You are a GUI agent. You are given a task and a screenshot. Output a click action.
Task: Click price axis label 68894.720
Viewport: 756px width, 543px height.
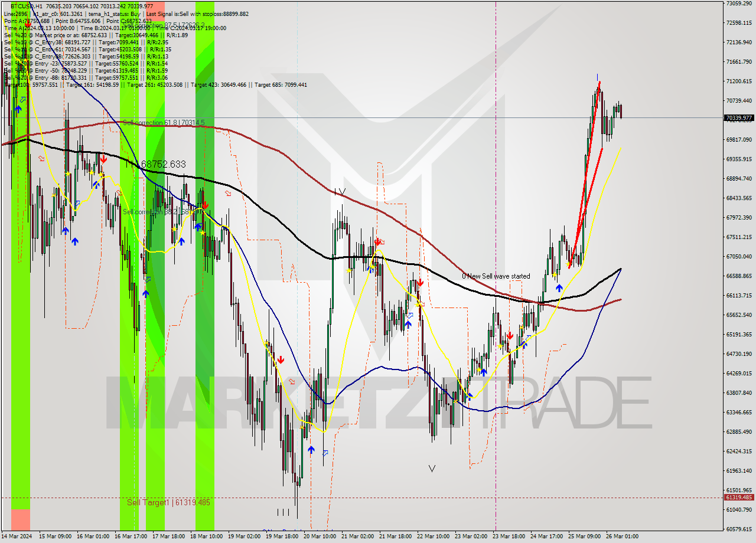tap(738, 179)
